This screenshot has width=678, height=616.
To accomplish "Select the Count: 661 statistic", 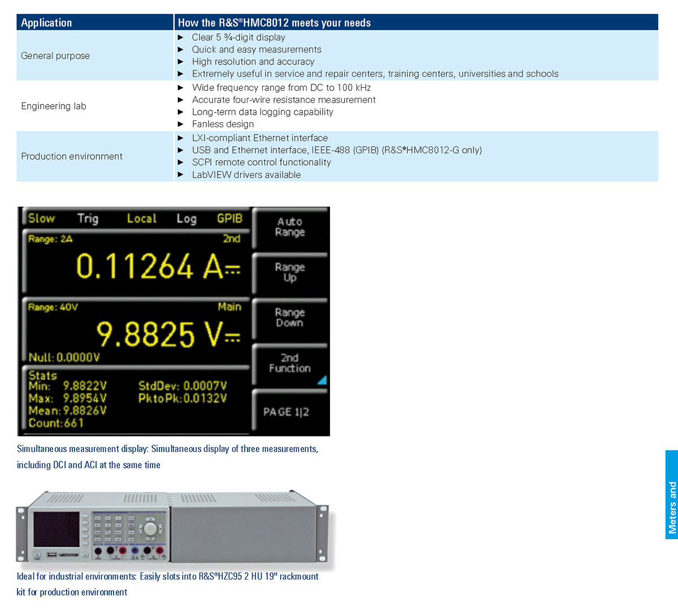I will coord(56,423).
